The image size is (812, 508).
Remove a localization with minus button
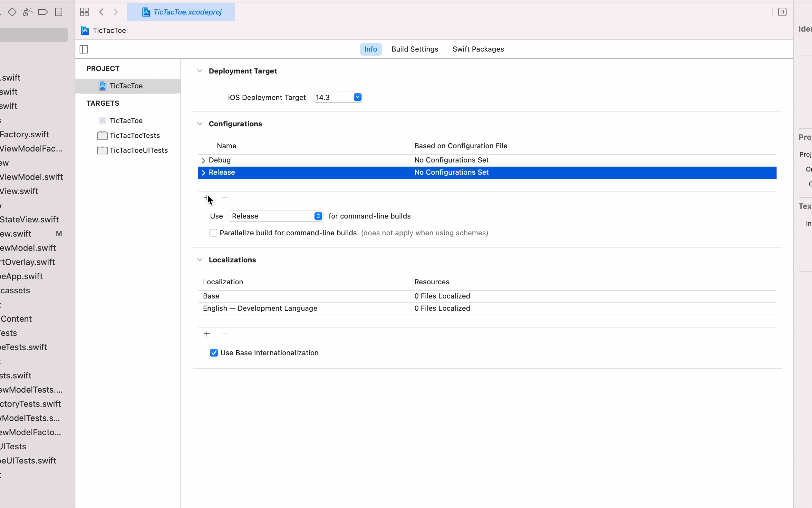tap(225, 334)
